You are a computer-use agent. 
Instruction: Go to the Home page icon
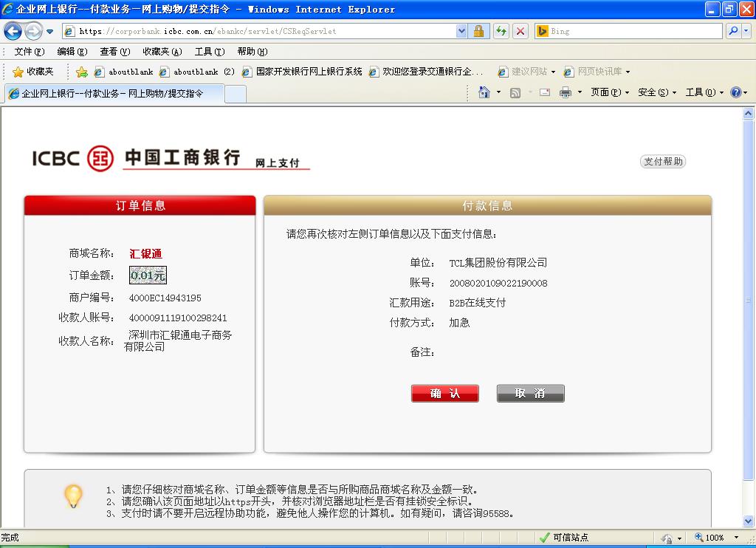tap(484, 92)
